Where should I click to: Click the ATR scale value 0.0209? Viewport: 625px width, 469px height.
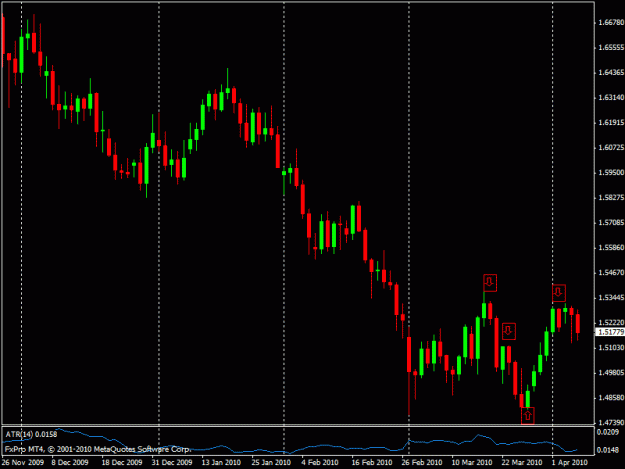click(x=608, y=432)
